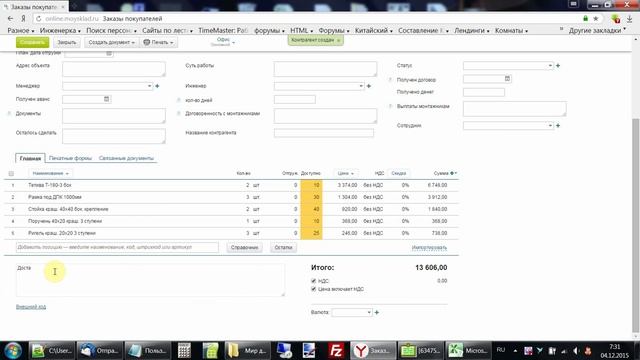
Task: Click the 'Остатки' button
Action: point(283,247)
